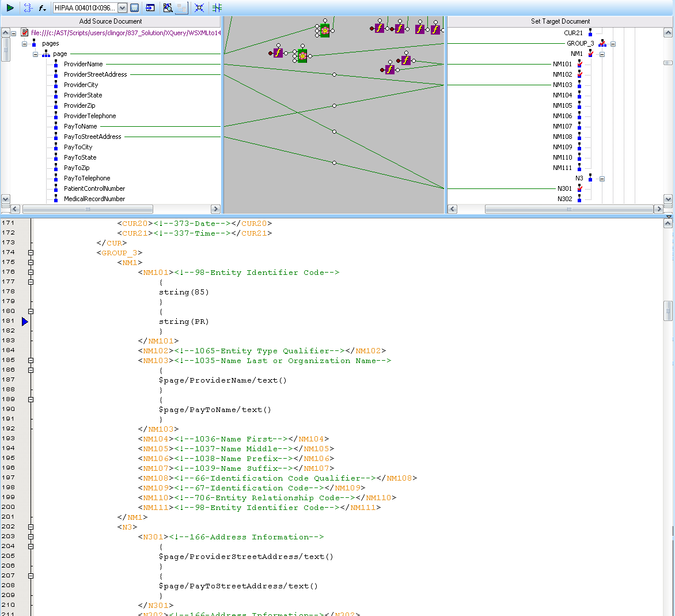
Task: Select ProviderName in the source tree
Action: click(x=83, y=64)
